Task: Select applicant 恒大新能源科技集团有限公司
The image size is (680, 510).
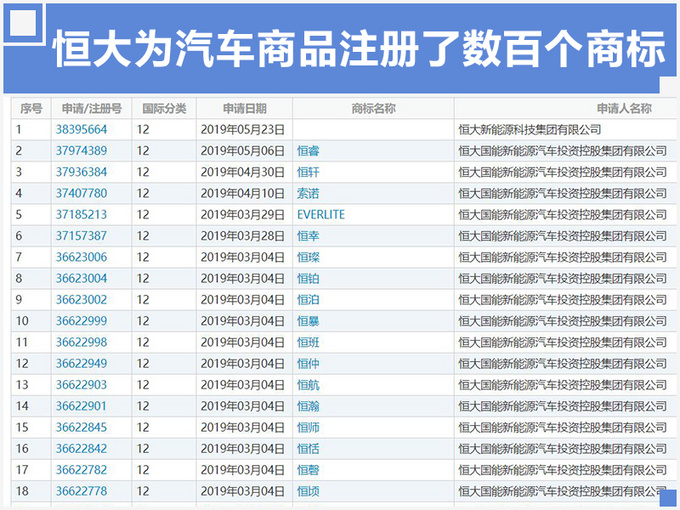Action: 530,129
